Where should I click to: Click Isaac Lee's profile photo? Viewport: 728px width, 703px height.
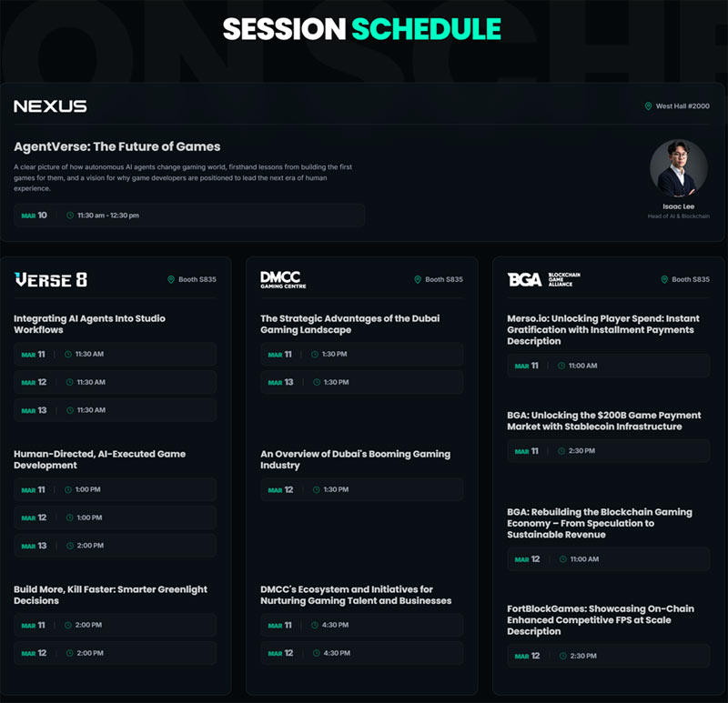click(681, 167)
